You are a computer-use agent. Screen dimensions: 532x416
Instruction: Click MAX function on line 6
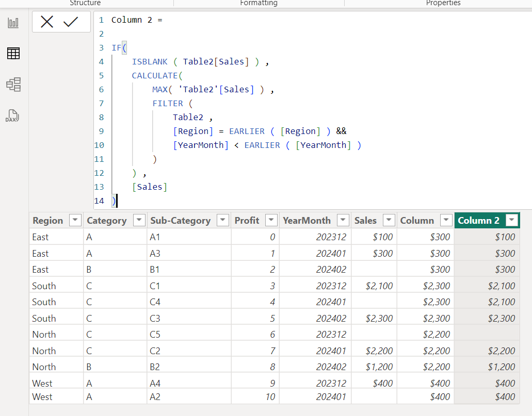tap(160, 90)
